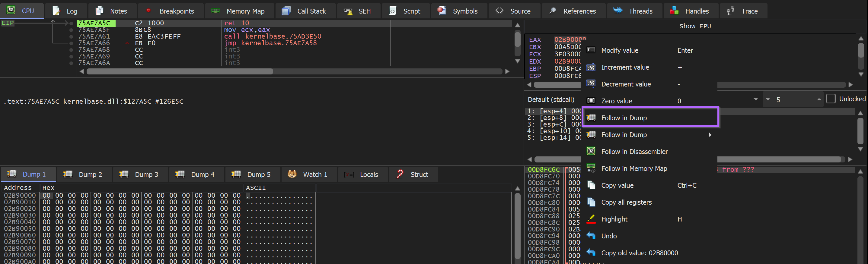Go to the Breakpoints tab
The width and height of the screenshot is (868, 264).
(x=171, y=11)
